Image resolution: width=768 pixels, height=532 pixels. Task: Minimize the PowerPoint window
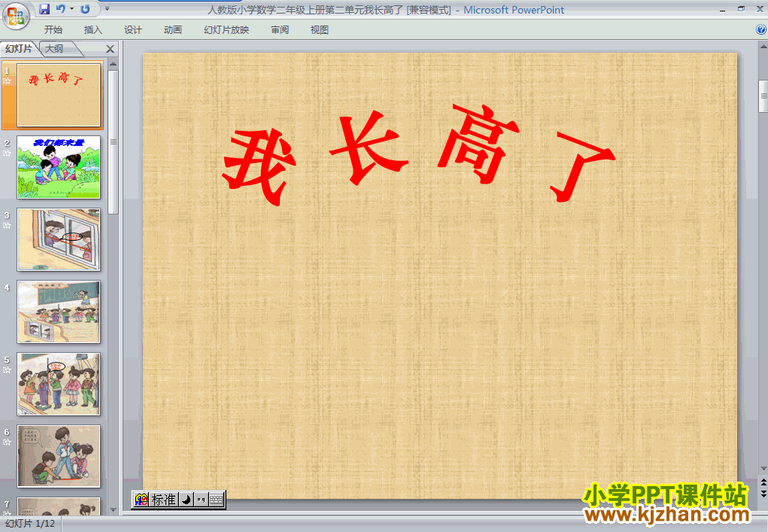pos(722,10)
